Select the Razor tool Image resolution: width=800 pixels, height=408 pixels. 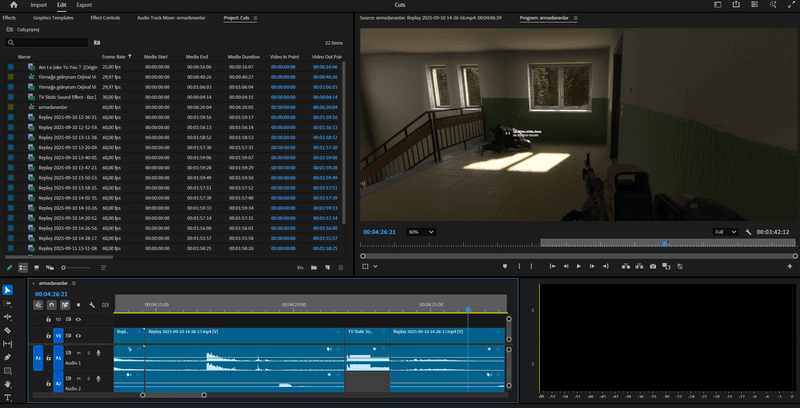(x=7, y=330)
